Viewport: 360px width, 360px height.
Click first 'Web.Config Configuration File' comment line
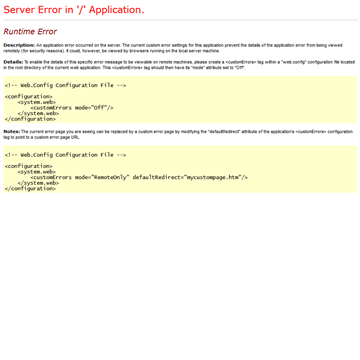pyautogui.click(x=65, y=85)
